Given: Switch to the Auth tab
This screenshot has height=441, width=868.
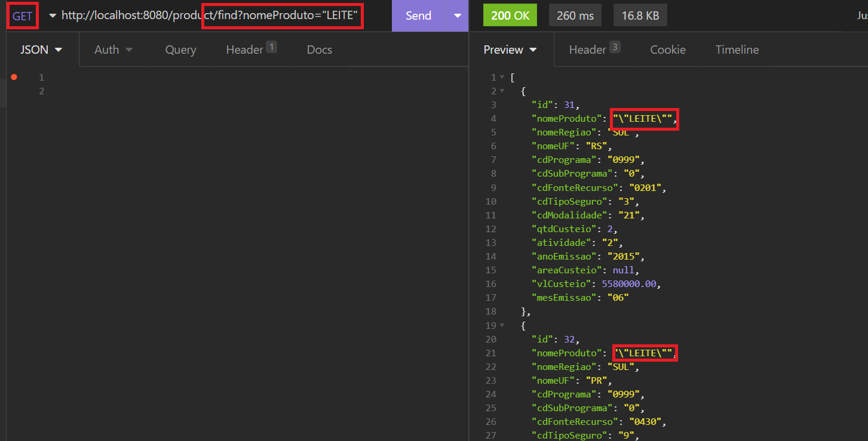Looking at the screenshot, I should [x=108, y=50].
